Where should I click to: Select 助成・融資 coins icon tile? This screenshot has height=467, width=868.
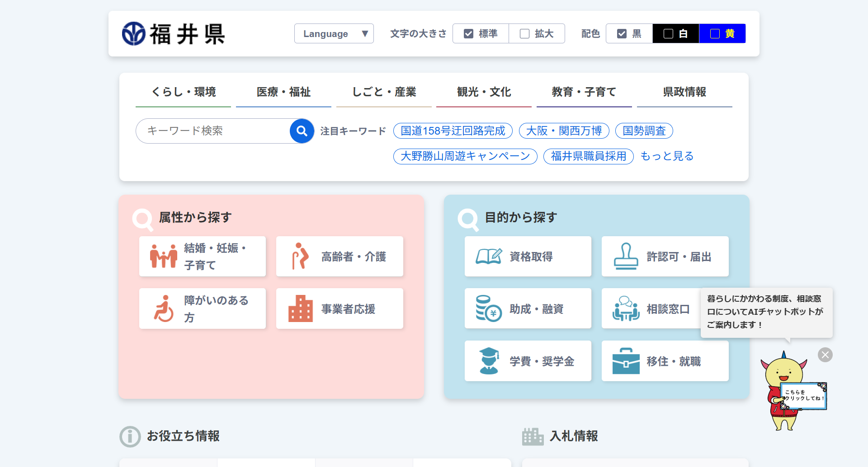(528, 309)
